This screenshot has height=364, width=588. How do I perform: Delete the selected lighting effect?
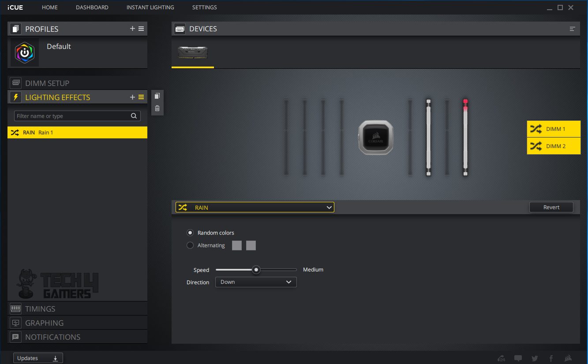pyautogui.click(x=157, y=108)
